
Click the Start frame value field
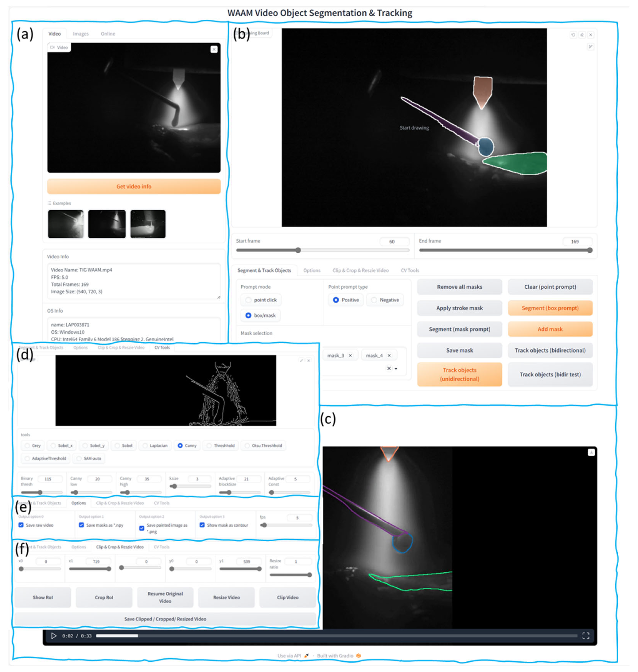(395, 241)
